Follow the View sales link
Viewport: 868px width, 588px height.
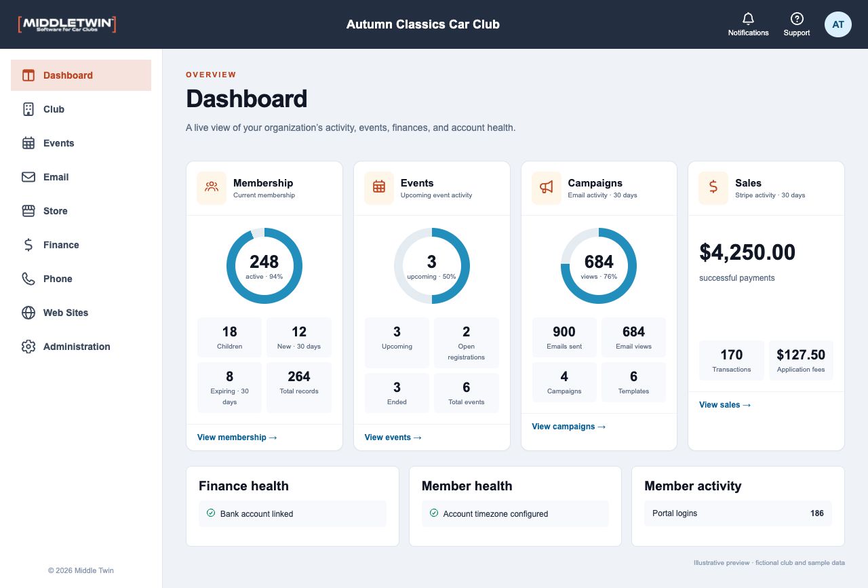pyautogui.click(x=725, y=405)
